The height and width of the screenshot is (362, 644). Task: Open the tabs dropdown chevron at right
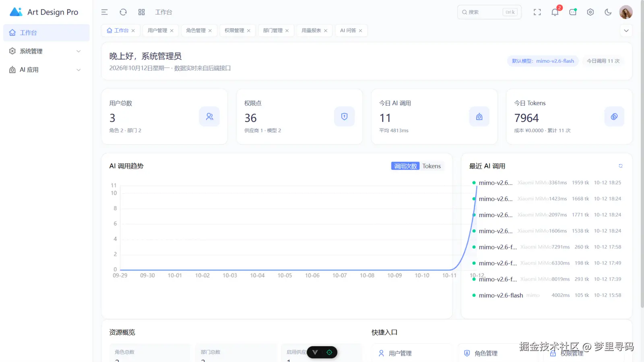coord(626,31)
